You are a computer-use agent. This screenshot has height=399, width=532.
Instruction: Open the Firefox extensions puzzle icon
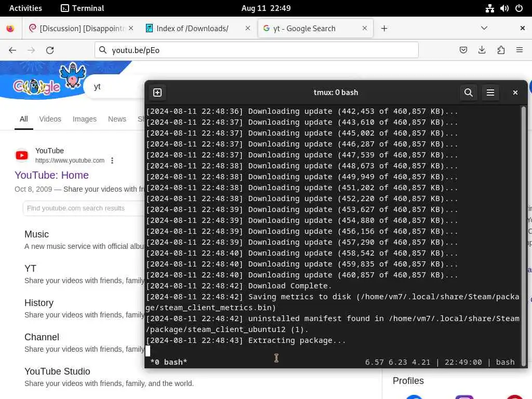(x=501, y=50)
